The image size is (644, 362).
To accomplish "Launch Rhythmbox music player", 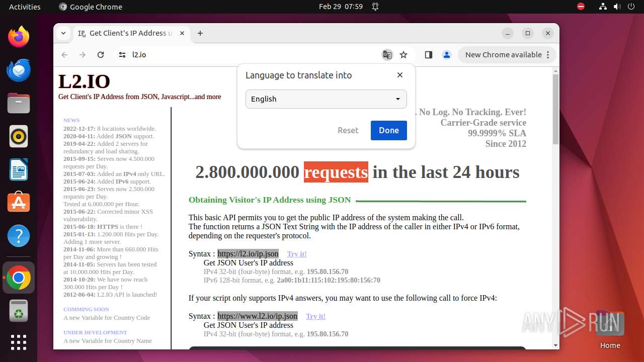I will click(x=19, y=136).
